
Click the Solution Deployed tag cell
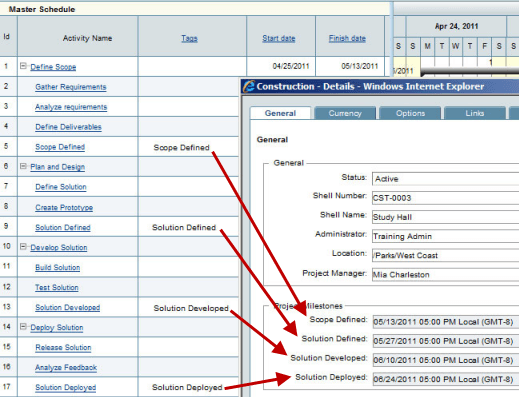(x=187, y=387)
